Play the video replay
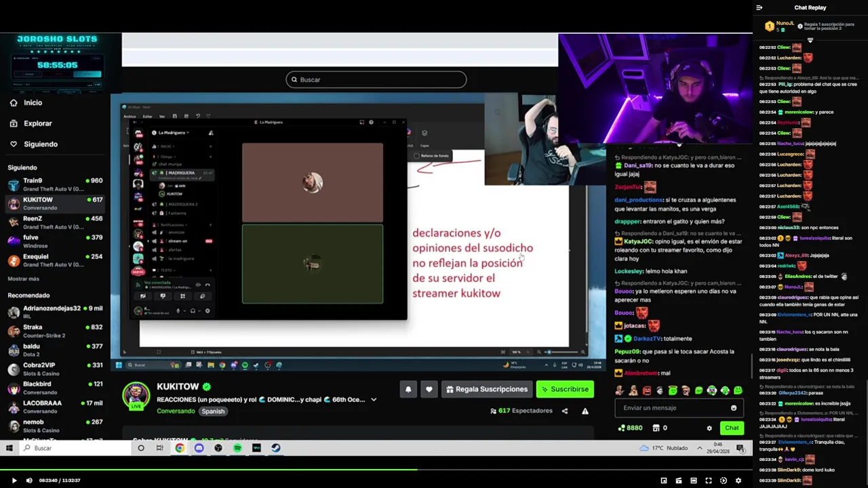Image resolution: width=868 pixels, height=488 pixels. tap(14, 481)
